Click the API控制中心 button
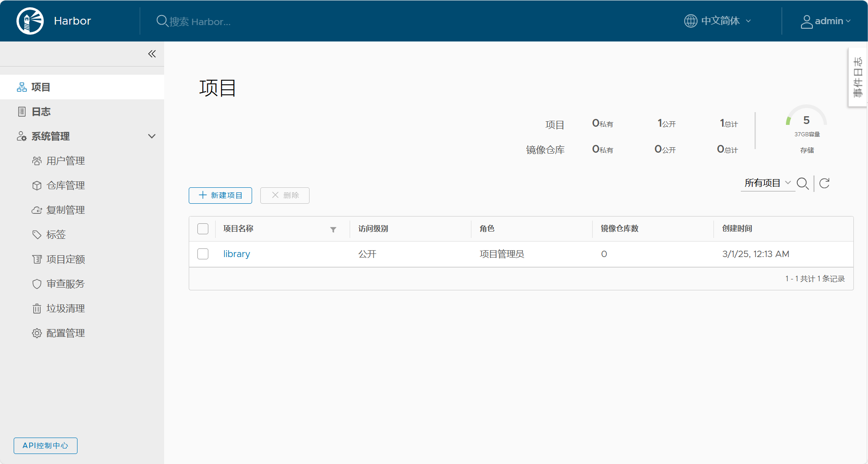This screenshot has width=868, height=464. (46, 446)
